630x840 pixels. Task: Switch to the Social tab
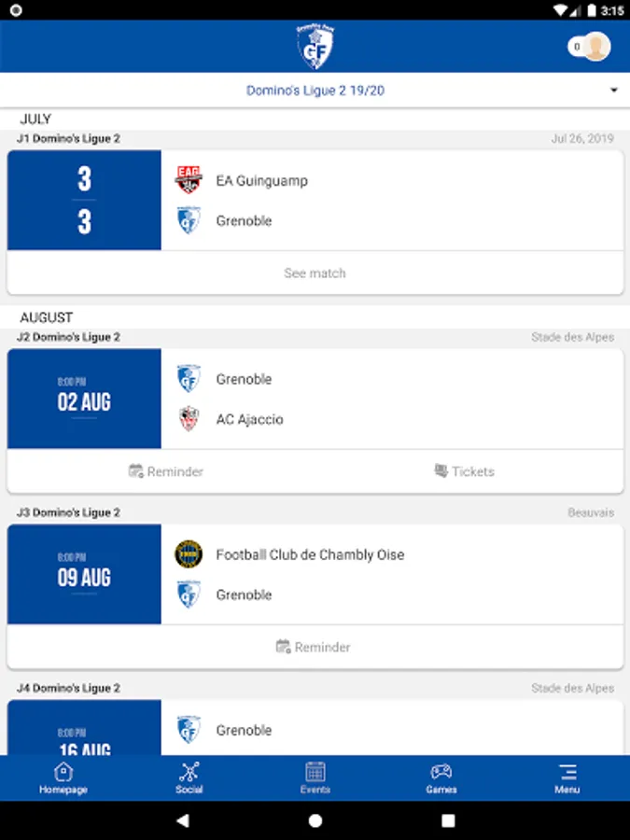click(189, 778)
